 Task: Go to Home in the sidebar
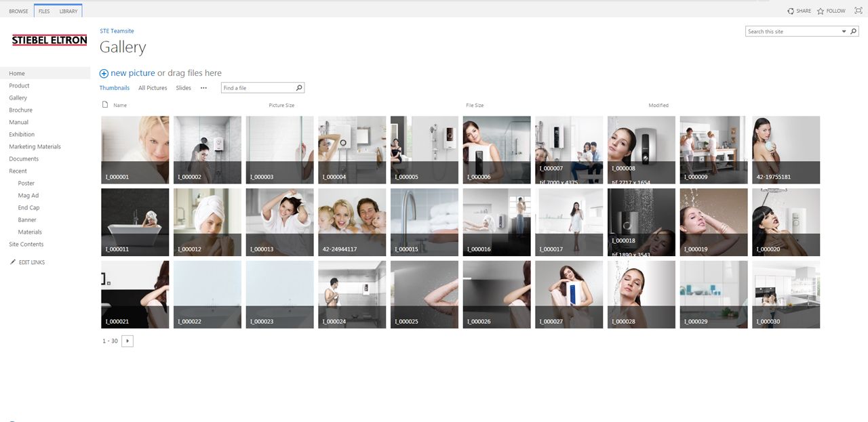(45, 73)
